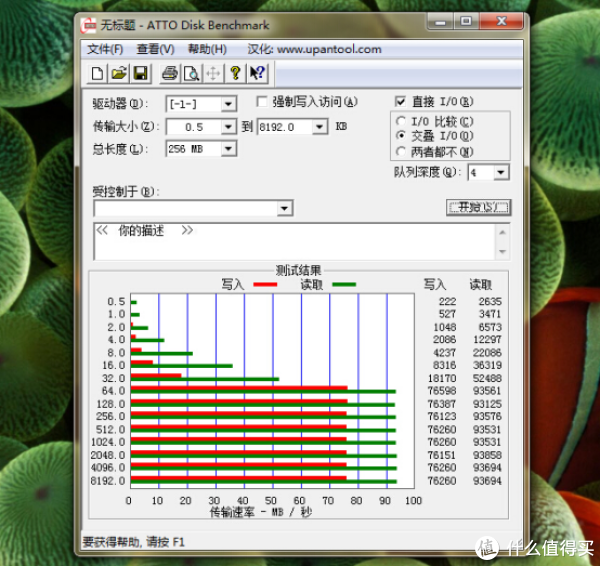The width and height of the screenshot is (600, 566).
Task: Save results with the floppy disk icon
Action: point(140,73)
